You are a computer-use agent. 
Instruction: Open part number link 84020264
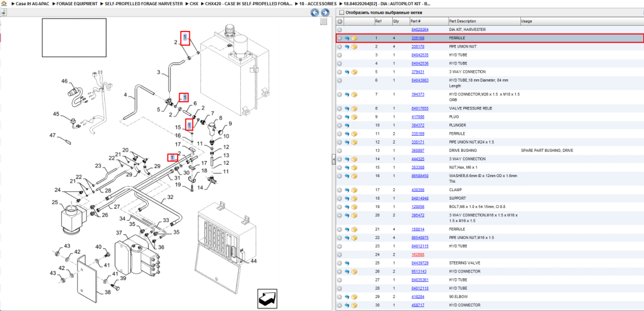click(420, 30)
